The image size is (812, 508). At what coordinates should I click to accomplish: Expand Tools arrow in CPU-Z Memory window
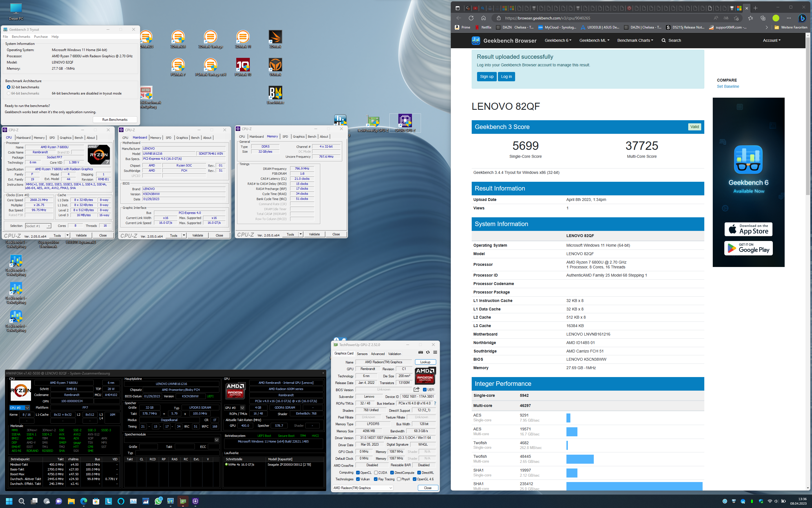301,235
